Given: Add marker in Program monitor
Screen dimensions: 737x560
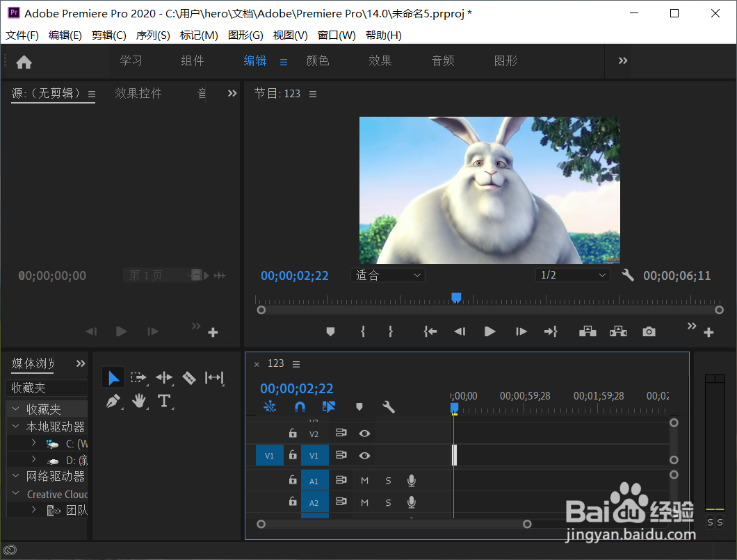Looking at the screenshot, I should pyautogui.click(x=330, y=331).
